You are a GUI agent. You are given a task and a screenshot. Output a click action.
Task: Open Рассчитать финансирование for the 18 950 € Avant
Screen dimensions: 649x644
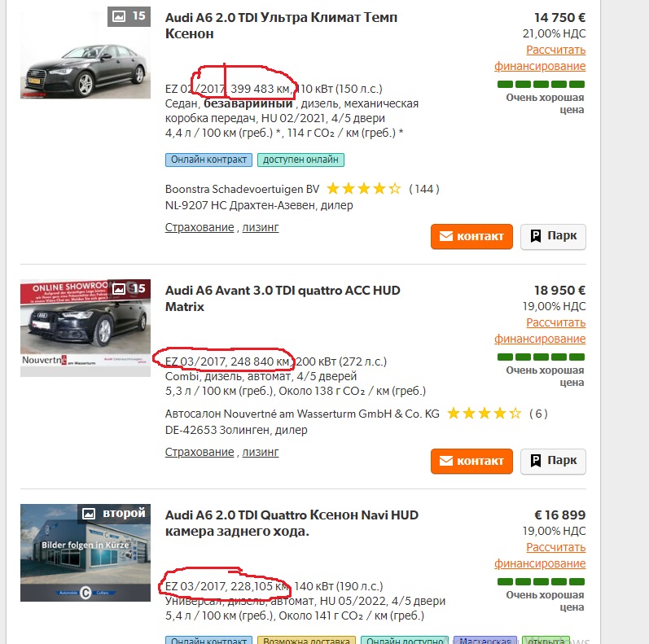(540, 331)
